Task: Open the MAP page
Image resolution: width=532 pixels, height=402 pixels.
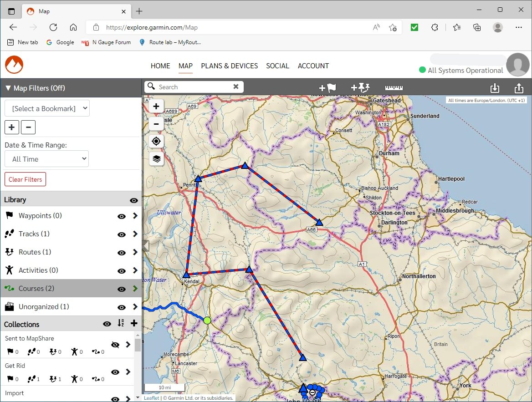Action: [185, 66]
